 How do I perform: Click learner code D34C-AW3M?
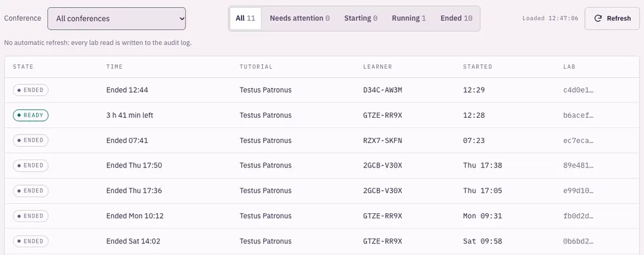pyautogui.click(x=383, y=90)
